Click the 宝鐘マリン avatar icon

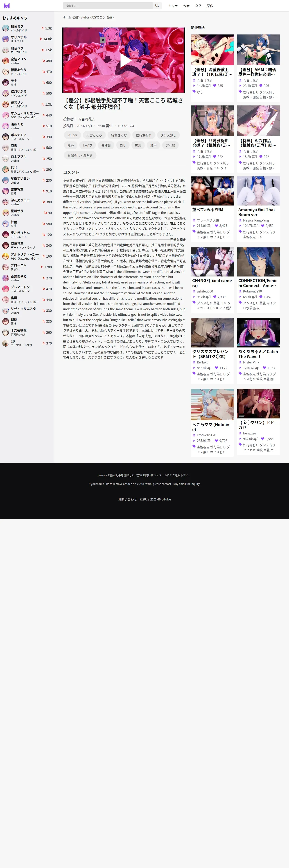tap(6, 61)
